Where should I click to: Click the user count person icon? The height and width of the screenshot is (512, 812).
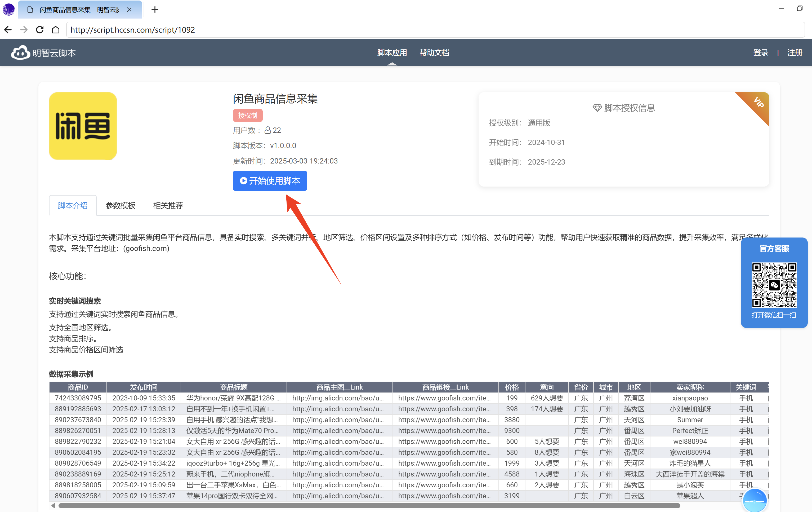pos(267,130)
